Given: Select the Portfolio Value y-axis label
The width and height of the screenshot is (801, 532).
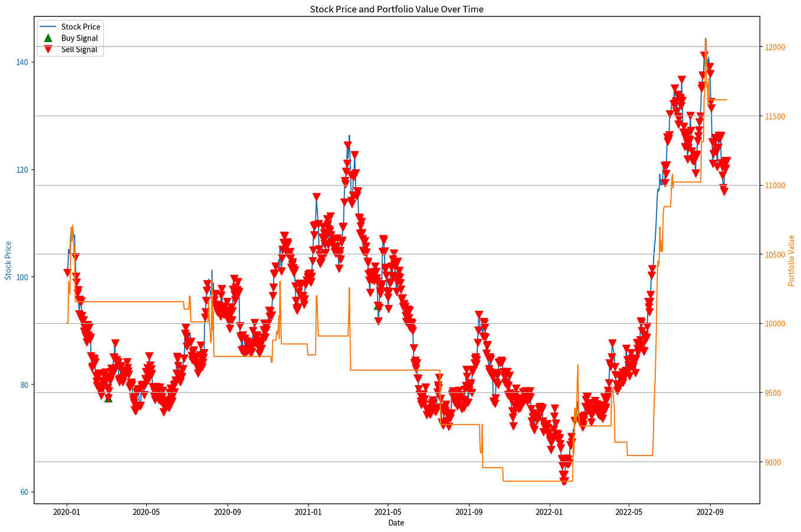Looking at the screenshot, I should pos(793,257).
